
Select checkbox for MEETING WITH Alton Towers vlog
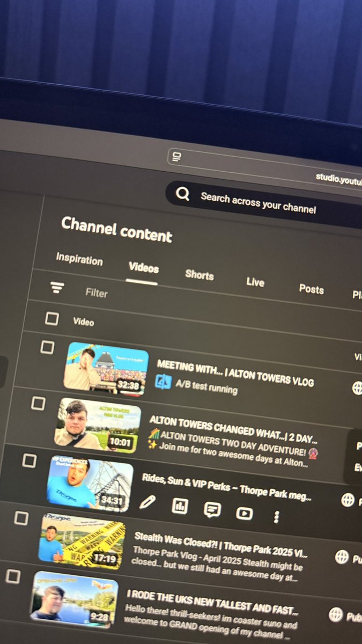coord(47,347)
